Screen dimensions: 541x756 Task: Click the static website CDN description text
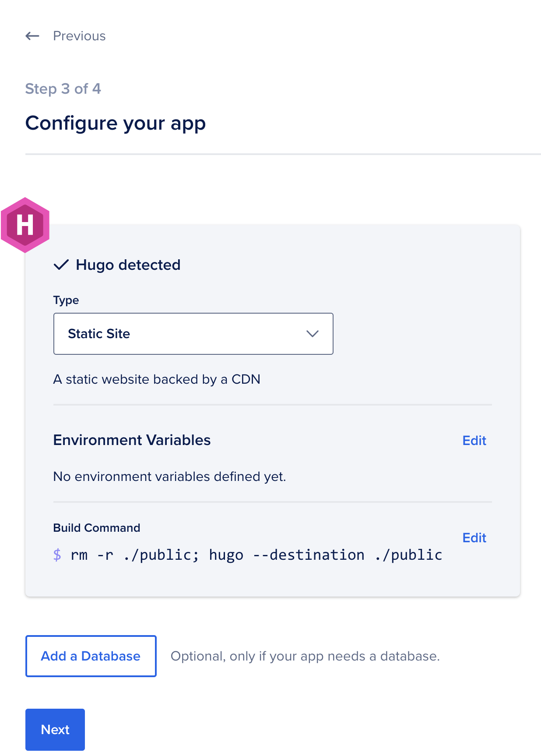click(156, 379)
